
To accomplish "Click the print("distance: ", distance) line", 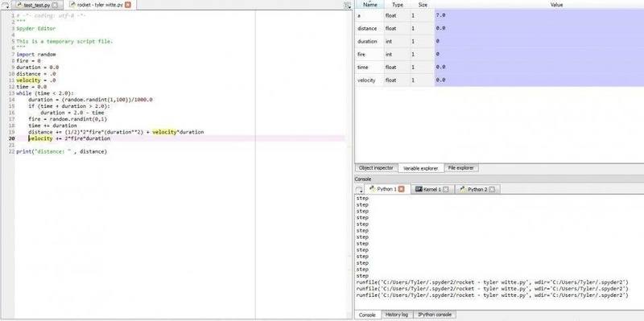I will pyautogui.click(x=62, y=151).
